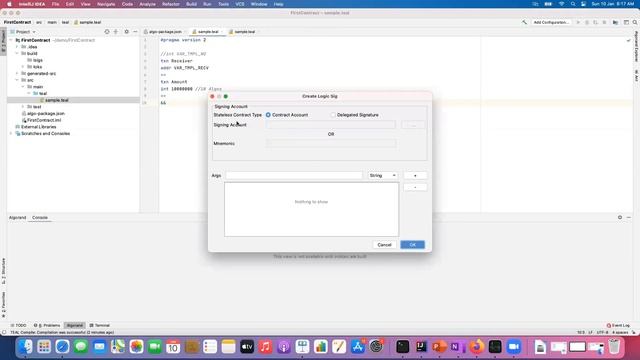Open Messages from the Dock
The width and height of the screenshot is (640, 360).
tap(81, 347)
